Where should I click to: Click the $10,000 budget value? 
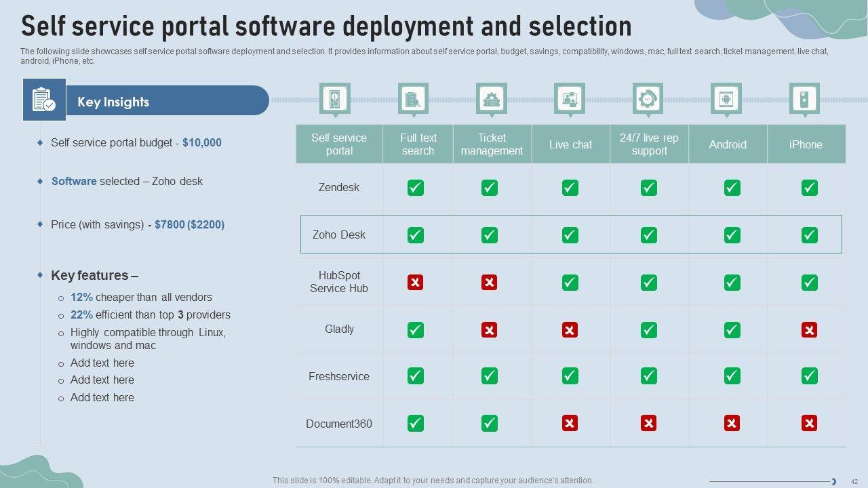pyautogui.click(x=202, y=142)
